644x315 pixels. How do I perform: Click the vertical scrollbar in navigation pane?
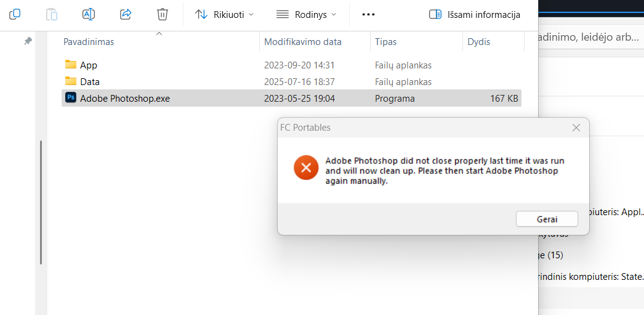coord(41,202)
